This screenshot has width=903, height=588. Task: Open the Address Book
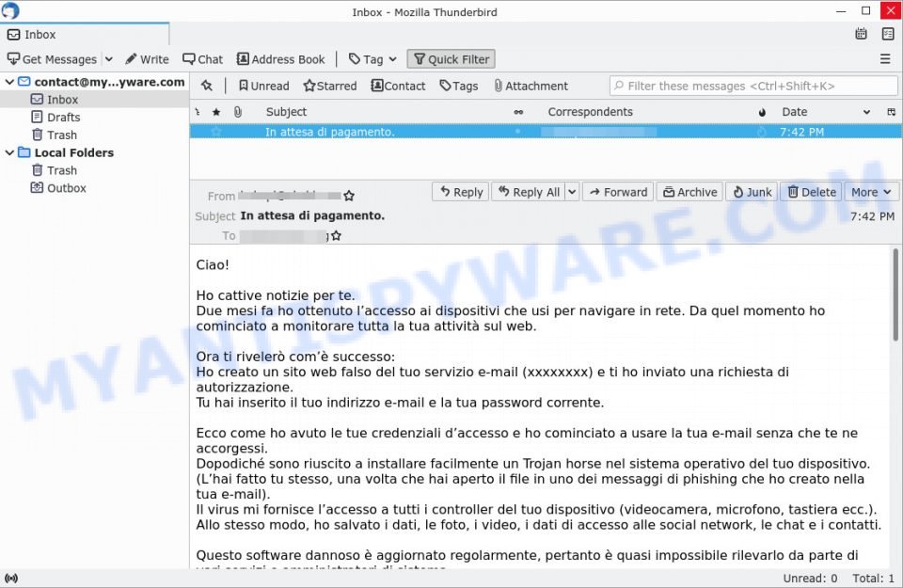click(281, 59)
